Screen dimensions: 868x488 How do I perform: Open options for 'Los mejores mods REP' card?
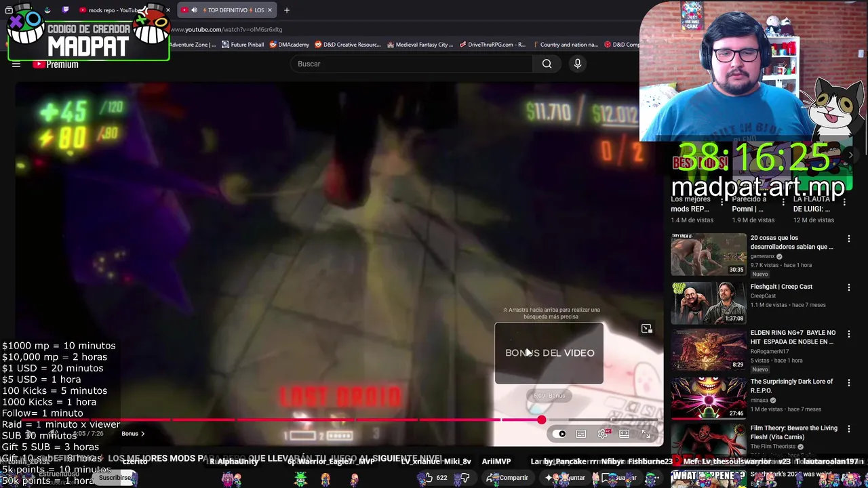[722, 202]
